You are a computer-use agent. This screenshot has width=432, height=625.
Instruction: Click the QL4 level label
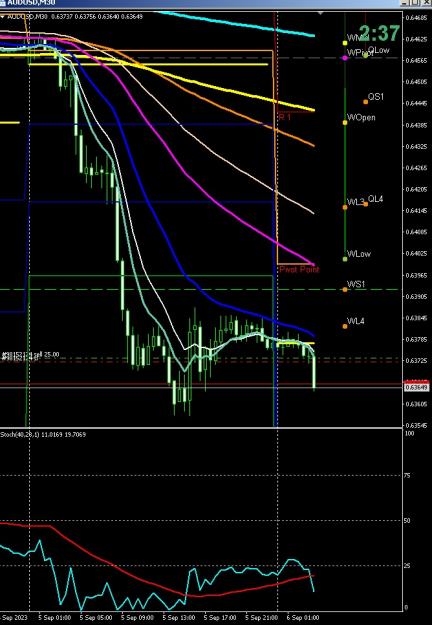pyautogui.click(x=375, y=199)
